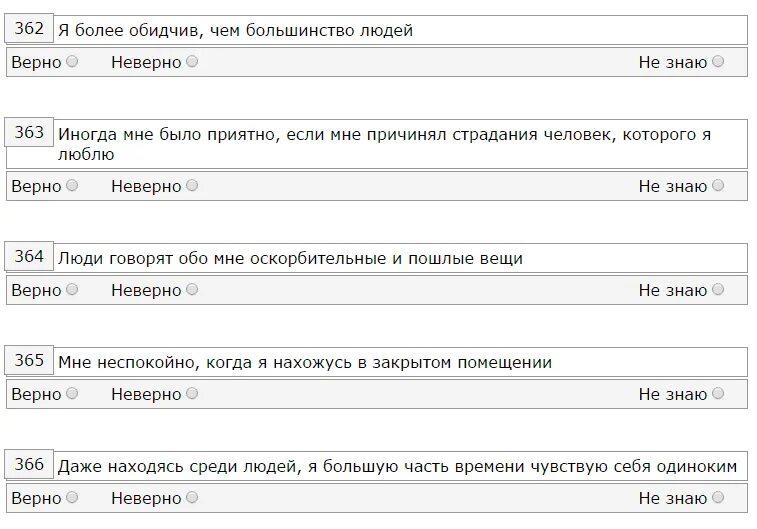Click the question 366 number label
This screenshot has height=529, width=757.
[29, 464]
